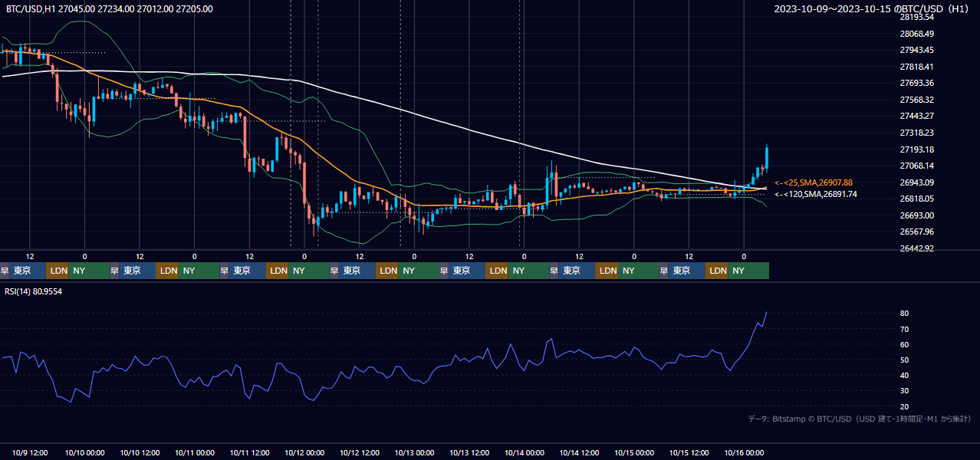Click price axis label 27568.32
Screen dimensions: 980x460
916,100
